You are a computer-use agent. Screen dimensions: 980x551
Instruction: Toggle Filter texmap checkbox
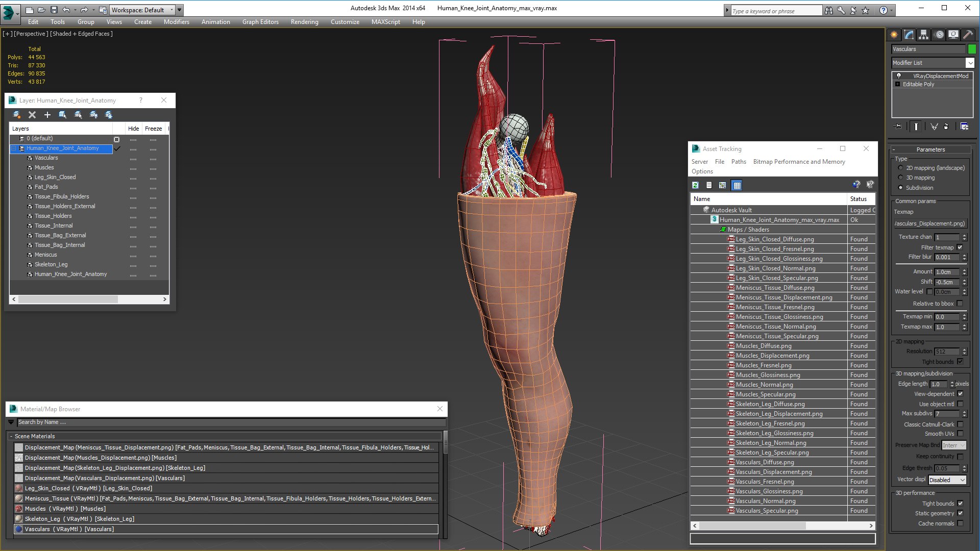click(x=960, y=247)
